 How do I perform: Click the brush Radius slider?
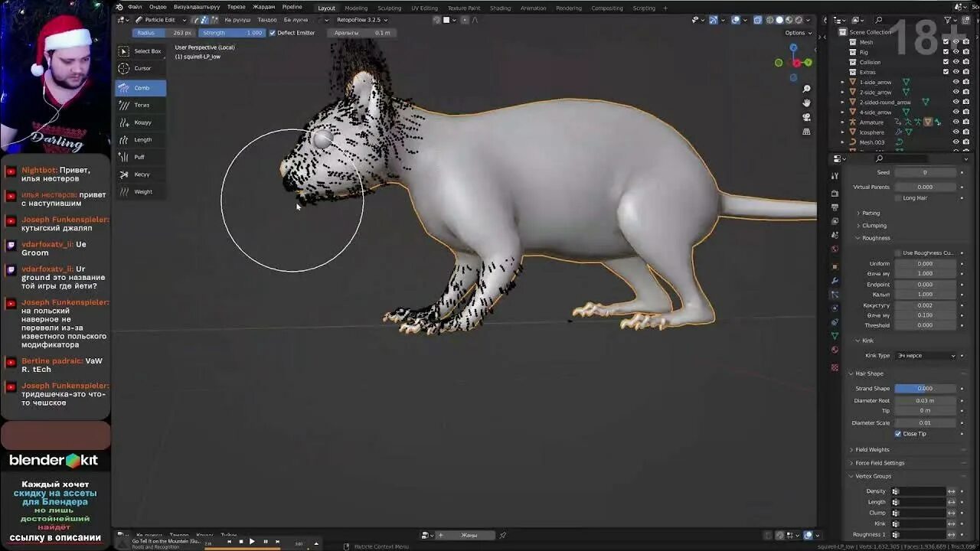click(165, 33)
